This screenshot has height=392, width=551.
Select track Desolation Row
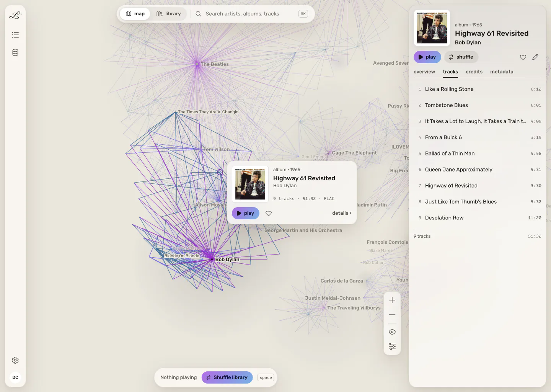click(478, 218)
